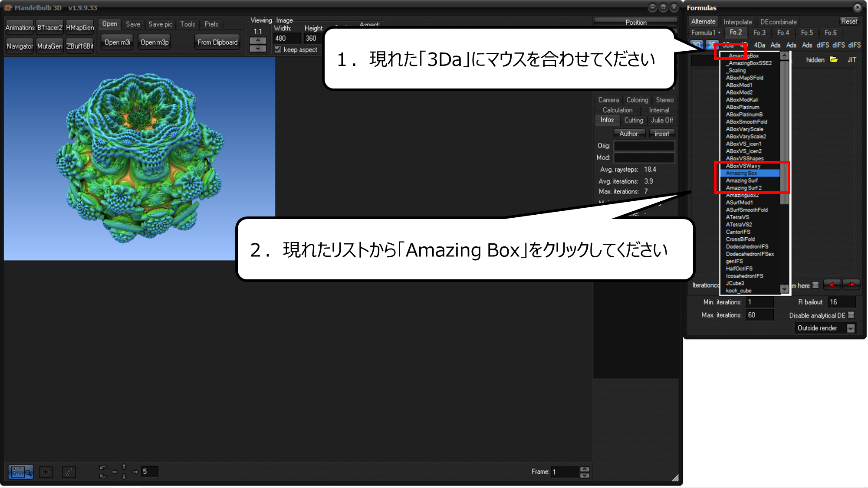
Task: Toggle the Disable analytical DE checkbox
Action: pyautogui.click(x=851, y=315)
